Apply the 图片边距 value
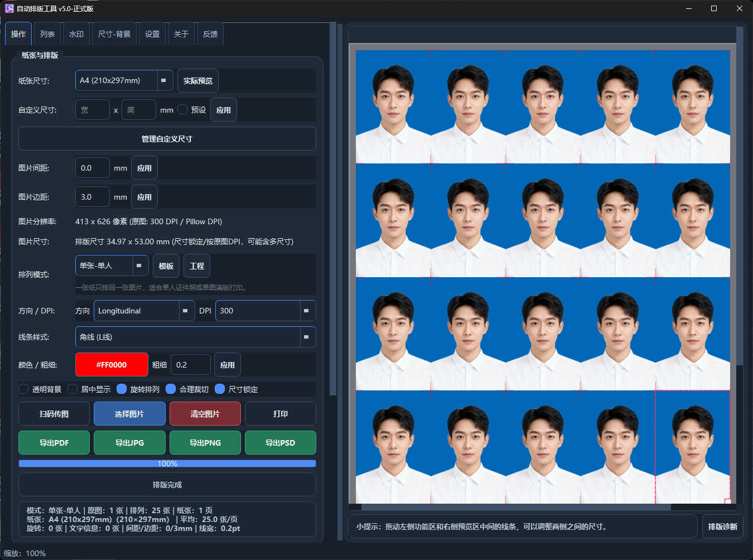 pos(144,197)
